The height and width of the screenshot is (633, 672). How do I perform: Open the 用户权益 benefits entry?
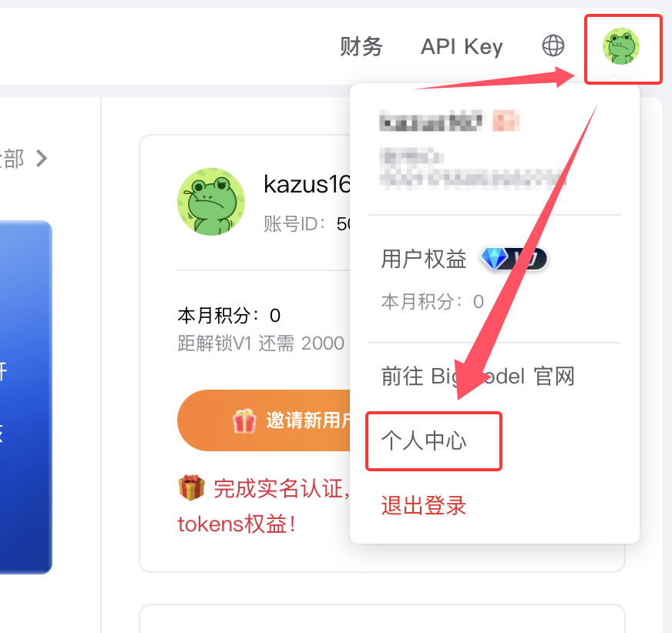[423, 259]
